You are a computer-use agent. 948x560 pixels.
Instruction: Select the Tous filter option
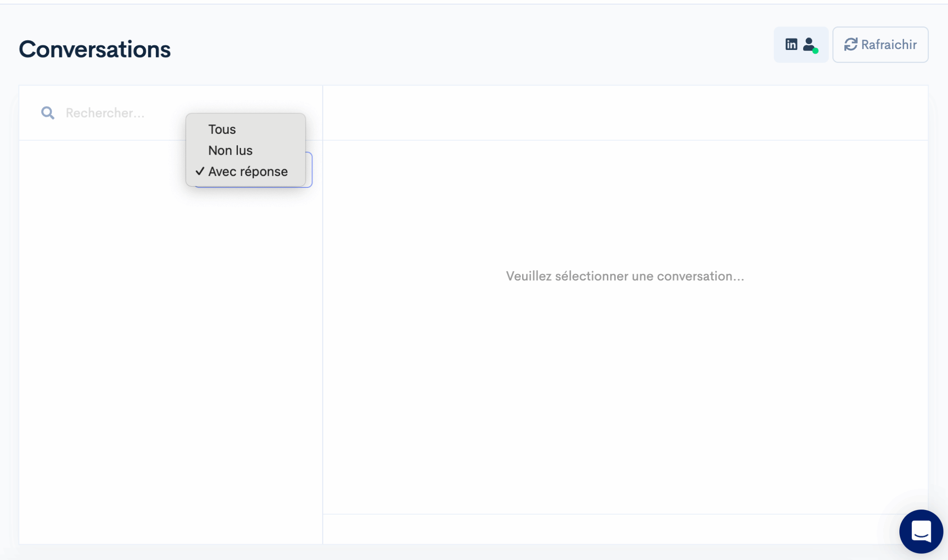pos(222,129)
